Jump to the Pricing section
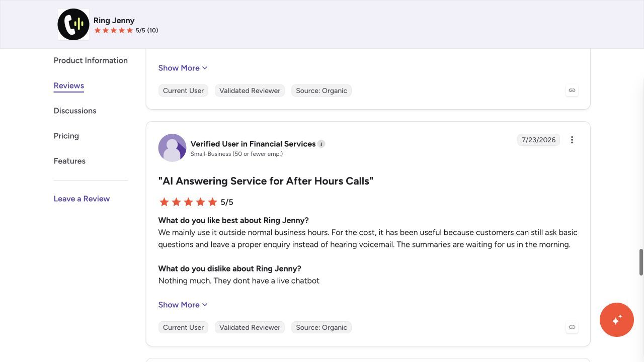The width and height of the screenshot is (644, 362). (66, 136)
